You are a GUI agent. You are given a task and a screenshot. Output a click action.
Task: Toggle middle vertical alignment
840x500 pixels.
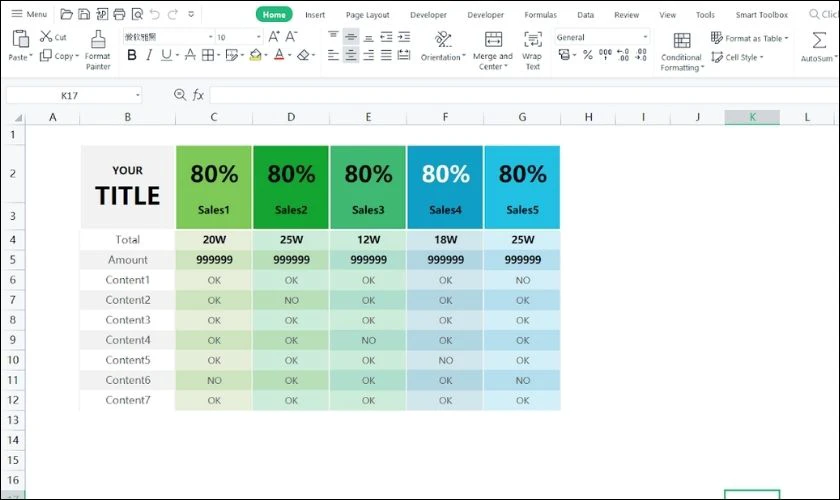click(x=351, y=36)
